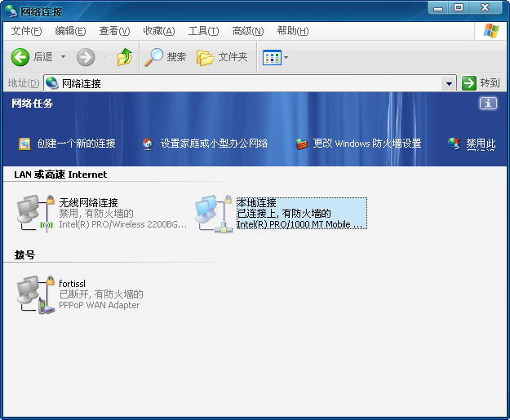Click the Back arrow toolbar button
The height and width of the screenshot is (420, 510).
coord(21,57)
